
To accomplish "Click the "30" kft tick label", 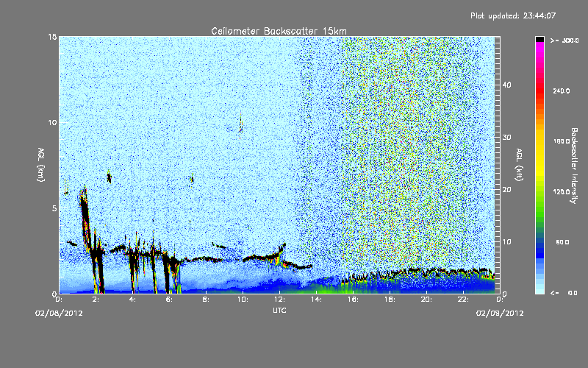I will (506, 138).
